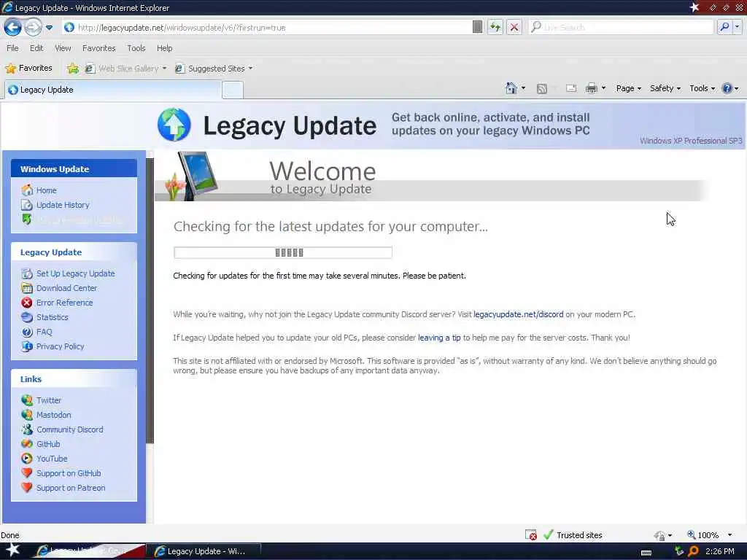Open the Tools menu in menu bar
This screenshot has width=747, height=560.
[x=136, y=48]
